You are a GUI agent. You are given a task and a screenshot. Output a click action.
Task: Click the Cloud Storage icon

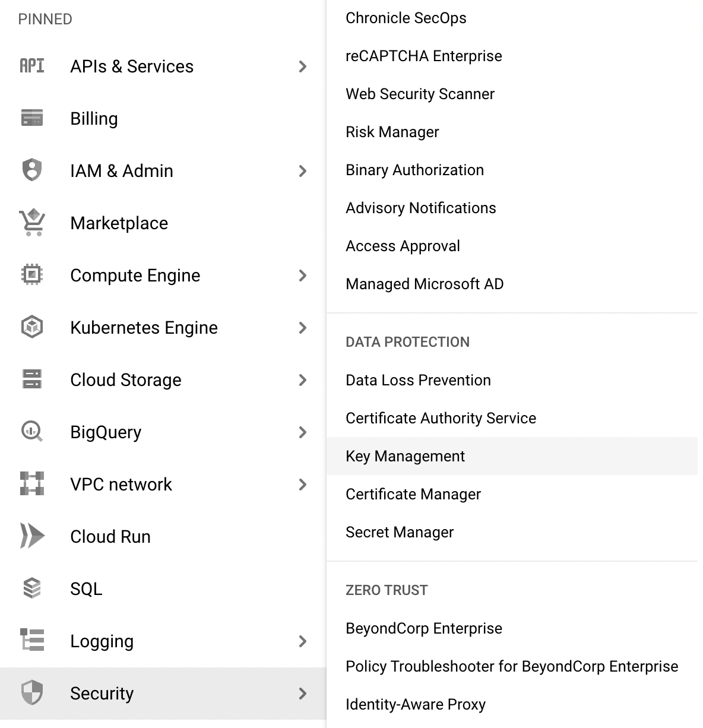point(32,379)
